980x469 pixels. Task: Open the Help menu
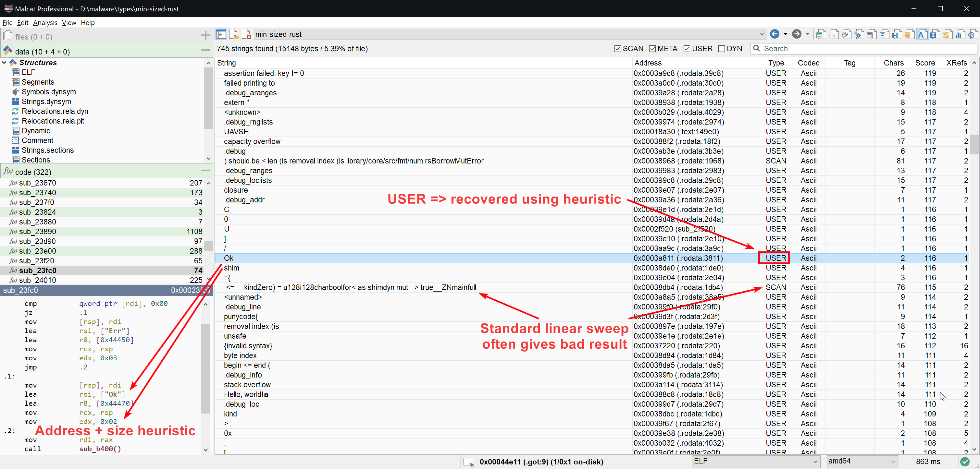pos(88,22)
